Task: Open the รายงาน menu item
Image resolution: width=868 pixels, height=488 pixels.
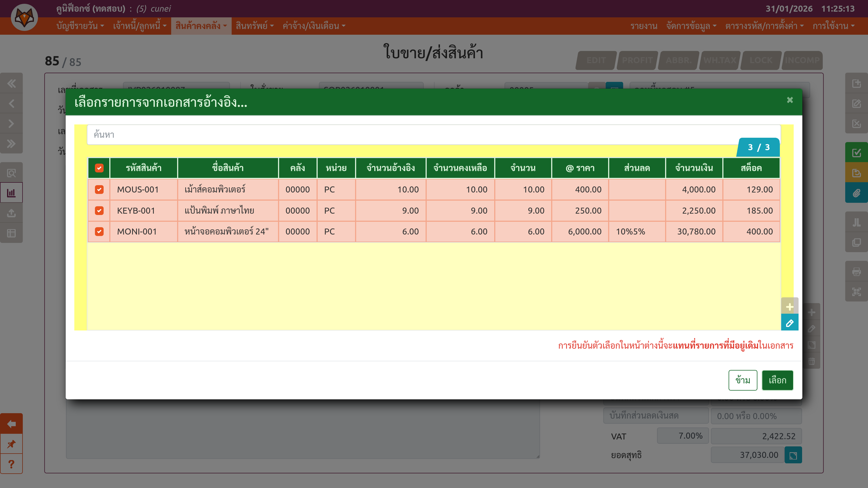Action: [x=644, y=26]
